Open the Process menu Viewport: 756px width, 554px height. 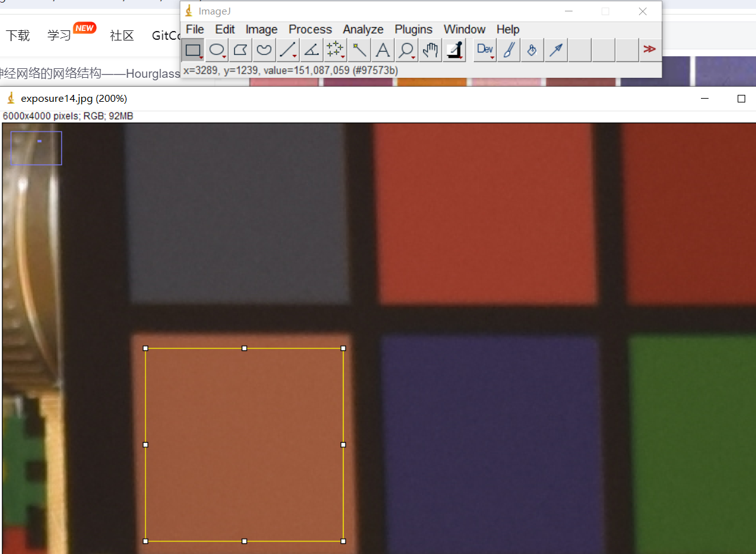click(x=310, y=30)
